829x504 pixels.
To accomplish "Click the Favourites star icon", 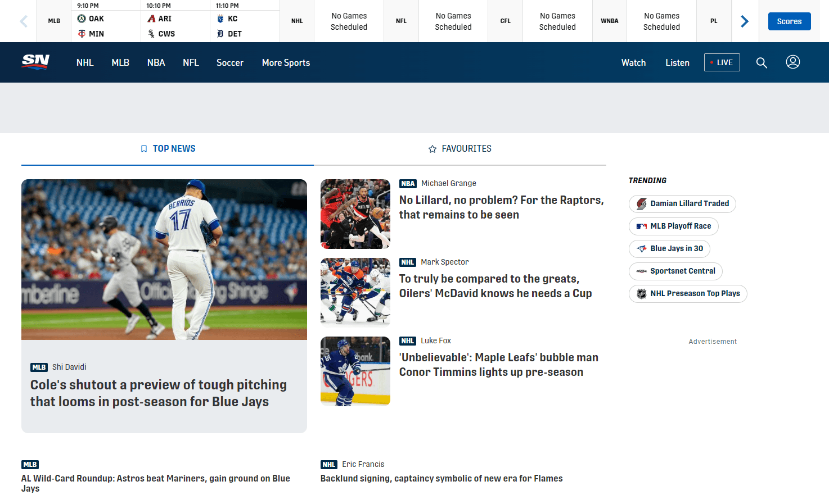I will (x=432, y=149).
